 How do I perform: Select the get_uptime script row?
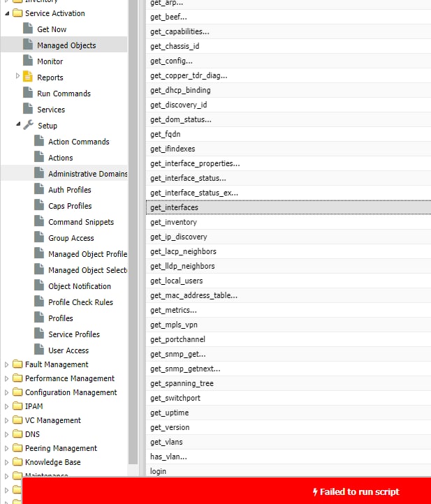coord(288,413)
